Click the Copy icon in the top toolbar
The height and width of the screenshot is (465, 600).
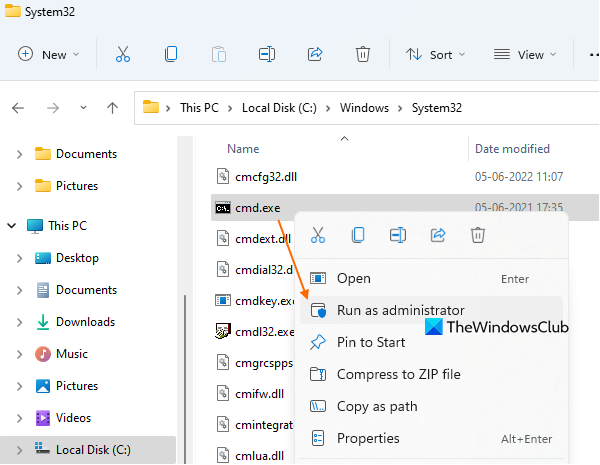coord(171,55)
